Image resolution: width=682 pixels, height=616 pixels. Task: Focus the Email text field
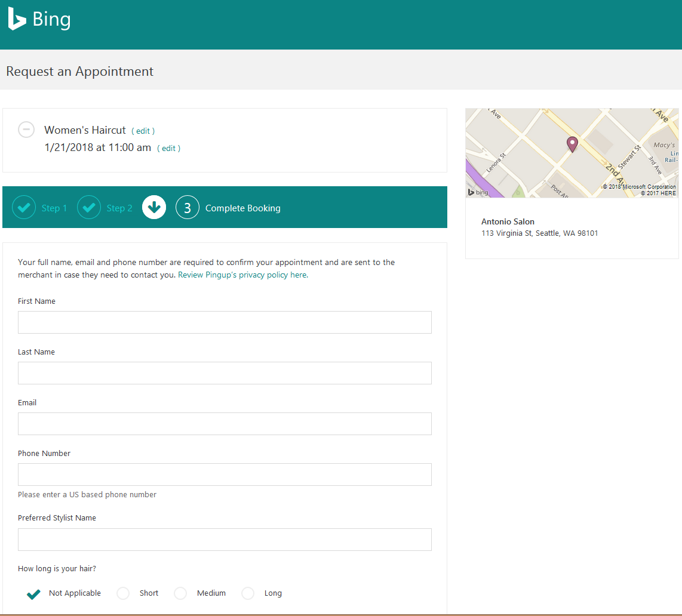[x=225, y=424]
